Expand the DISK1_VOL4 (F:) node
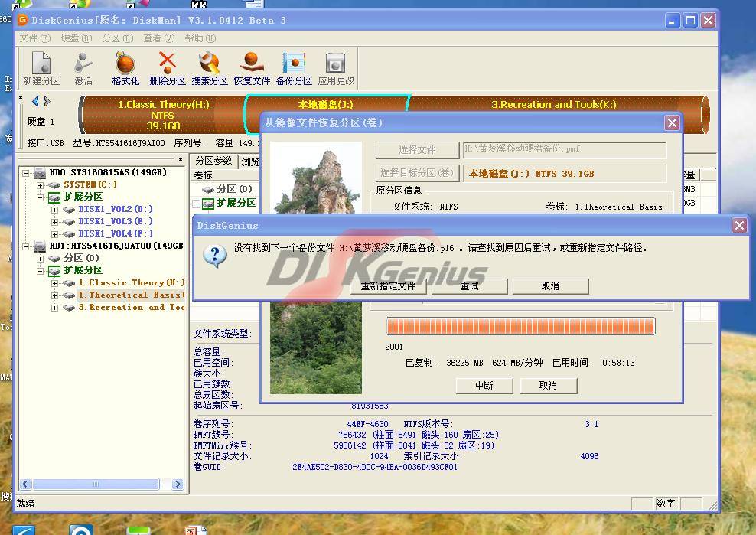This screenshot has width=756, height=535. pos(54,234)
